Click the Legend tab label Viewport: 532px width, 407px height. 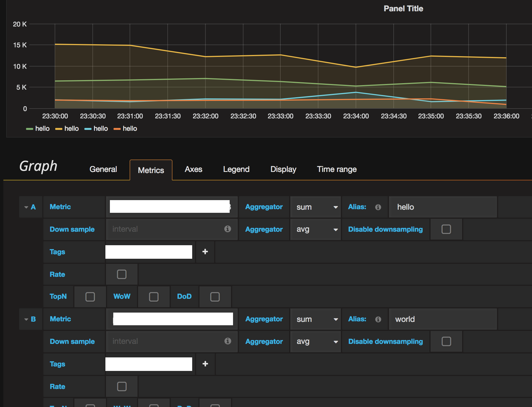[x=236, y=169]
